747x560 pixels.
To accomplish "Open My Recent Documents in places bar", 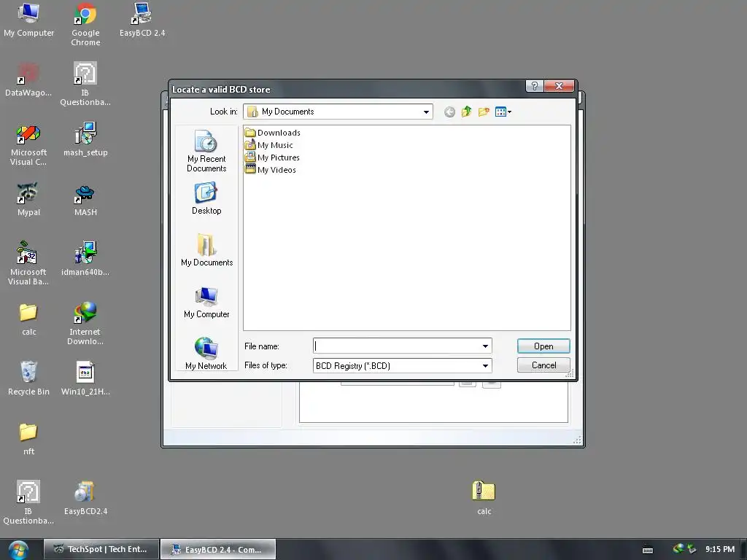I will [206, 151].
